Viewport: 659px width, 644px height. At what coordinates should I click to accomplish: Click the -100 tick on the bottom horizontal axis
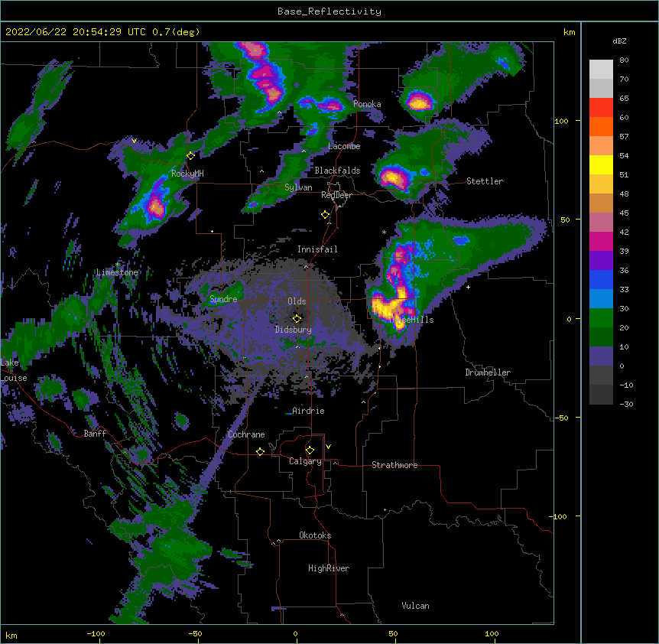[96, 633]
